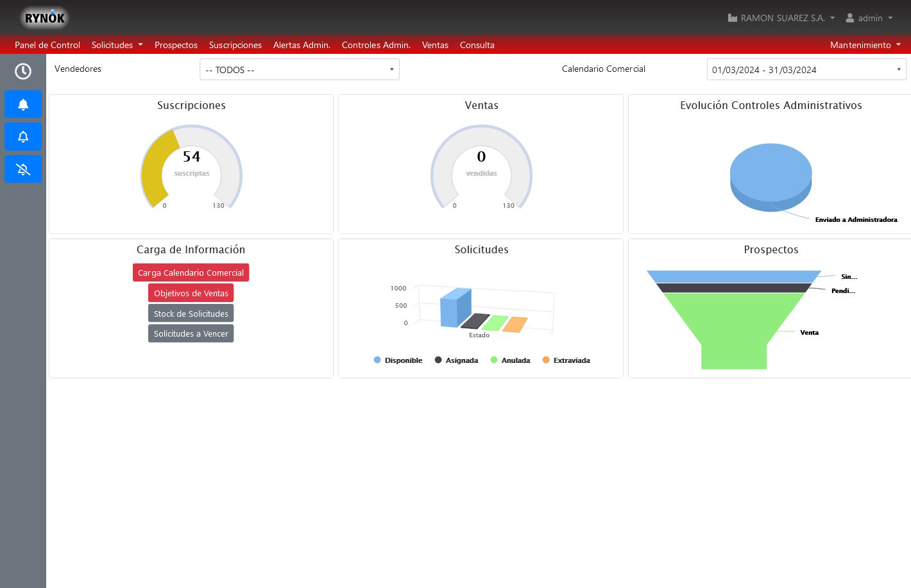
Task: Toggle the Asignada legend series
Action: click(x=456, y=360)
